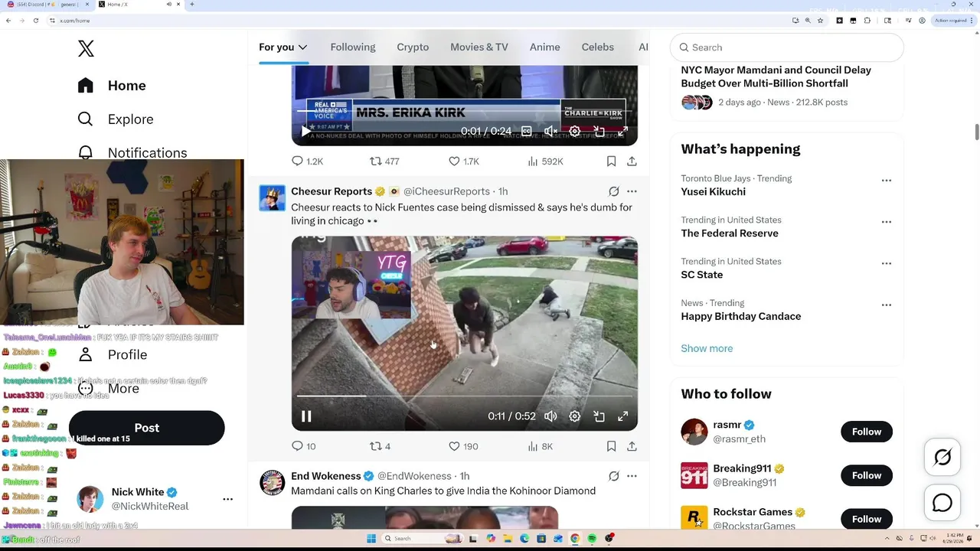Open options for Happy Birthday Candace trend
The height and width of the screenshot is (551, 980).
[x=887, y=305]
